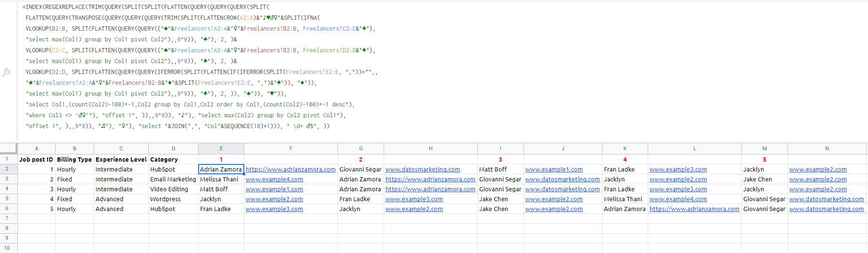Open www.example1.com link in row 4
Viewport: 868px width, 253px height.
(274, 189)
